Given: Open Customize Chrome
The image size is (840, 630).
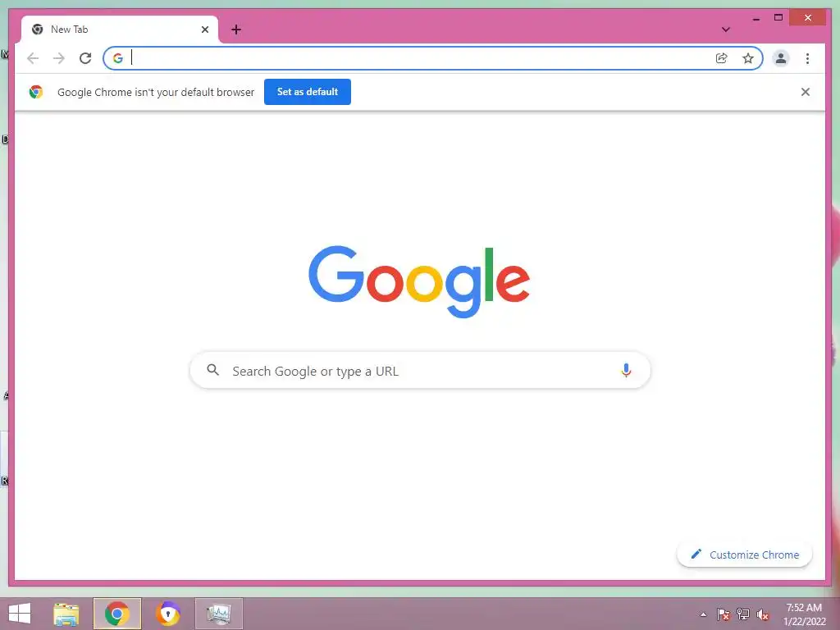Looking at the screenshot, I should [x=745, y=555].
